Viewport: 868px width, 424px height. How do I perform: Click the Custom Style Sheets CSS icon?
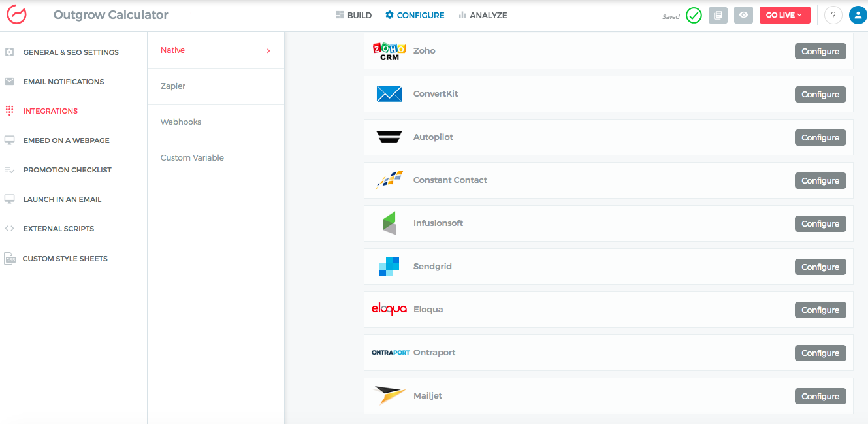(x=9, y=259)
